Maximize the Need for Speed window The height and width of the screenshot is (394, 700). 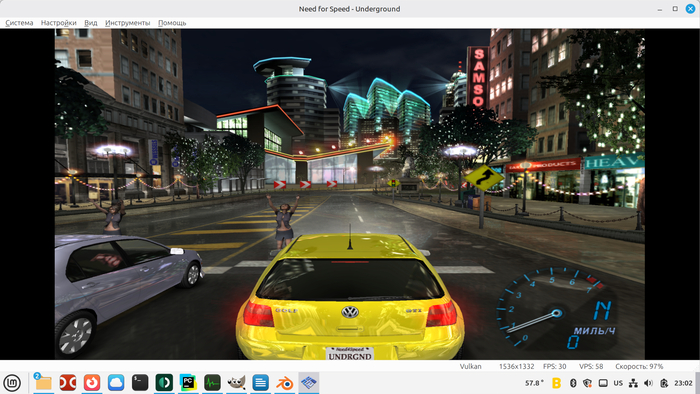675,9
